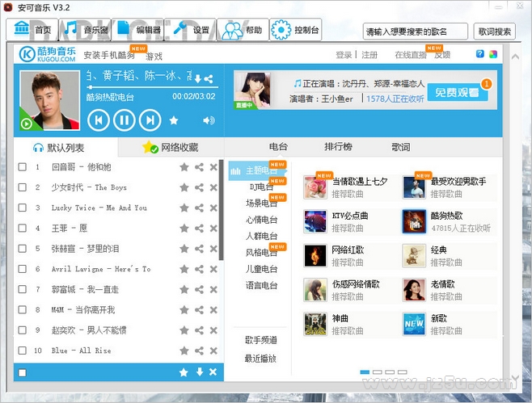The height and width of the screenshot is (403, 532).
Task: Click the 免费观看 free watch button
Action: click(x=457, y=92)
